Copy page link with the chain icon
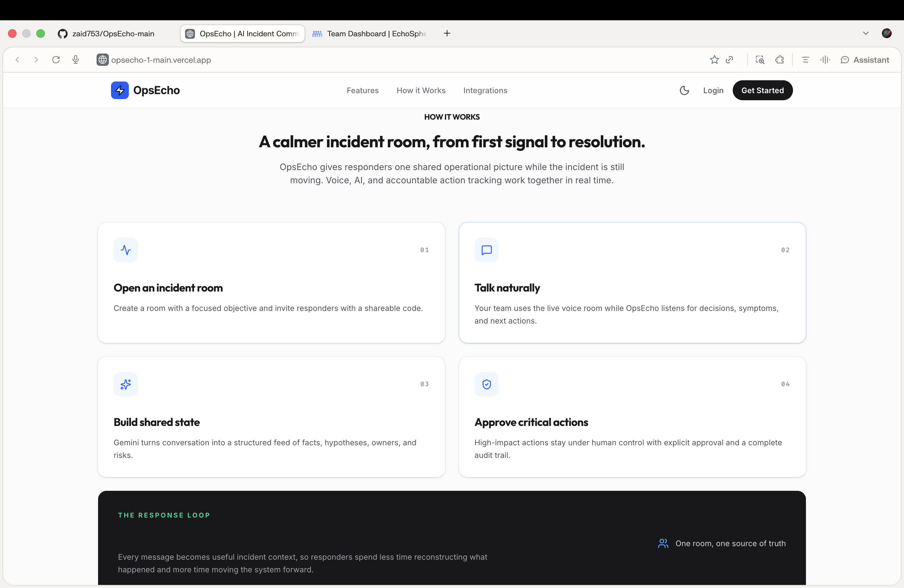 coord(729,60)
